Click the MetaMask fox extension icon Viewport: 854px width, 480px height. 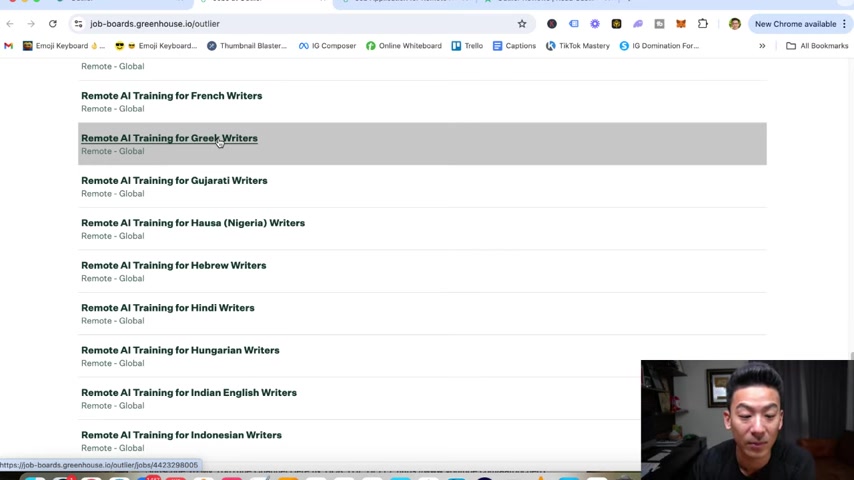click(x=681, y=24)
